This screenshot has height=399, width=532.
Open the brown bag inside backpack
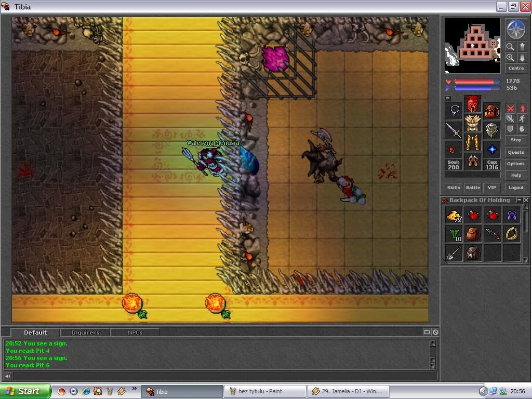[x=473, y=234]
